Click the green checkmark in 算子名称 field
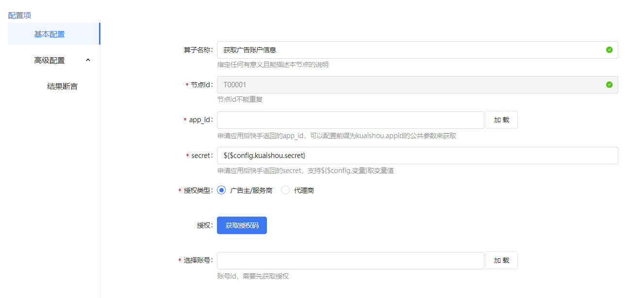 [x=609, y=50]
